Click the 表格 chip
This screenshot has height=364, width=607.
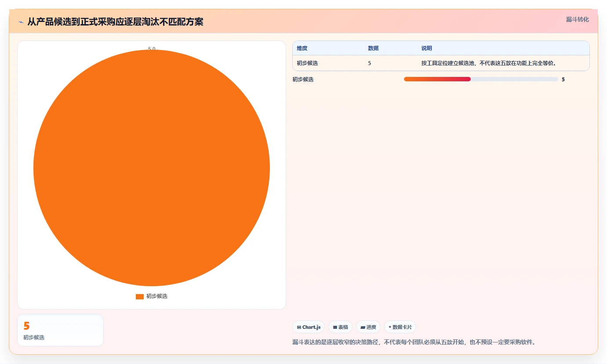[340, 327]
